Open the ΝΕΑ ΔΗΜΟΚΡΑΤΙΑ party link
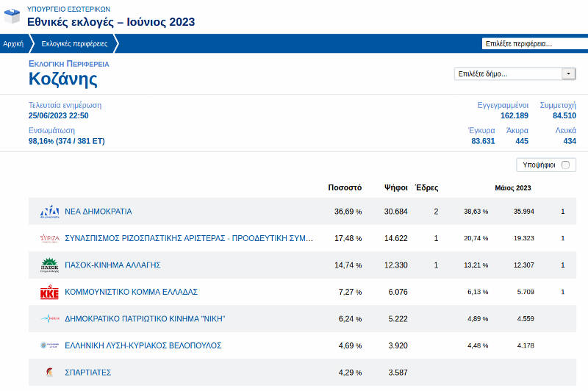Image resolution: width=588 pixels, height=391 pixels. [x=98, y=212]
